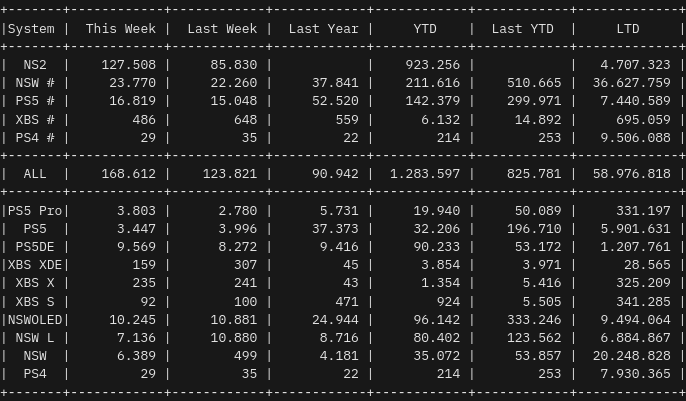Click the XBS X row label
686x401 pixels.
click(35, 283)
